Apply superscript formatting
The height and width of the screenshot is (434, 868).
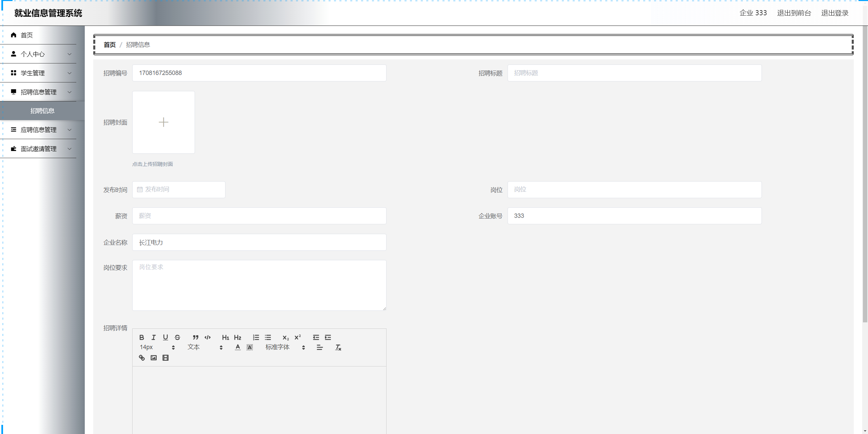[298, 337]
